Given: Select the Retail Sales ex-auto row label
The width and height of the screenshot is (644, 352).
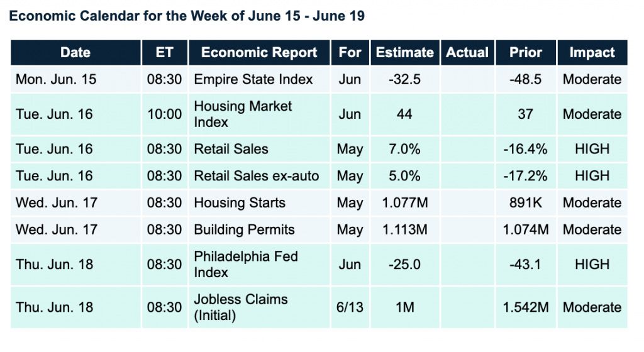Looking at the screenshot, I should (x=256, y=176).
